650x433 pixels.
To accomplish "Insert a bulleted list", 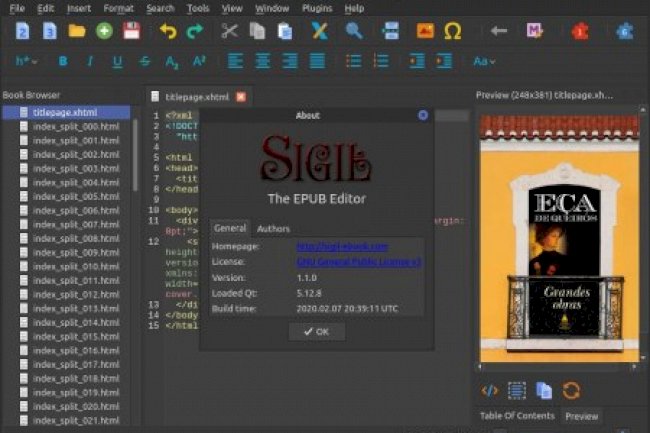I will [354, 61].
